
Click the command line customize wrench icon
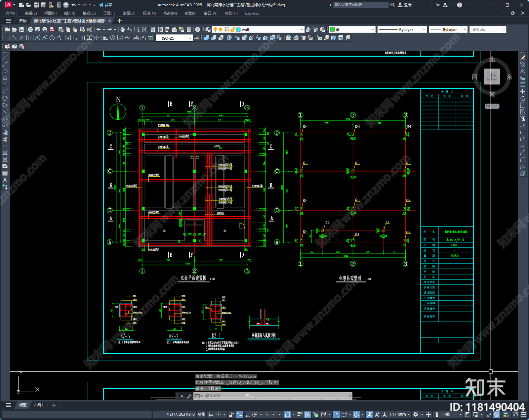click(x=189, y=396)
